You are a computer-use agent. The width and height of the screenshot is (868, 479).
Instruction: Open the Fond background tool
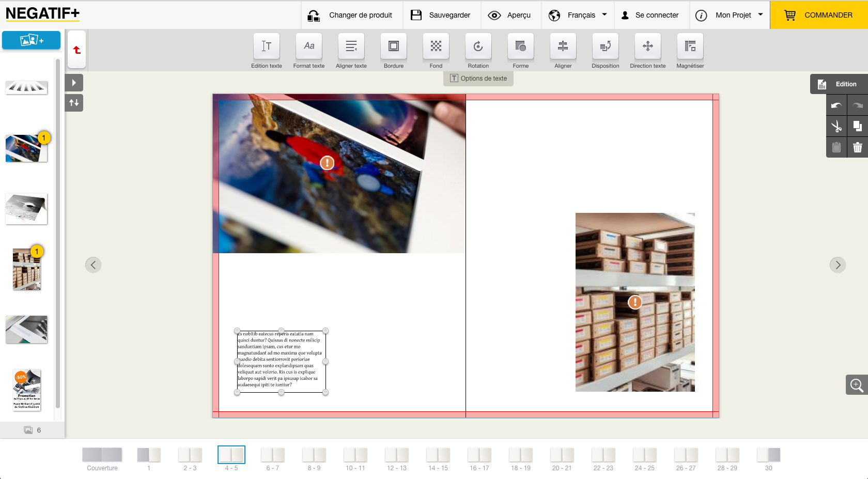436,51
